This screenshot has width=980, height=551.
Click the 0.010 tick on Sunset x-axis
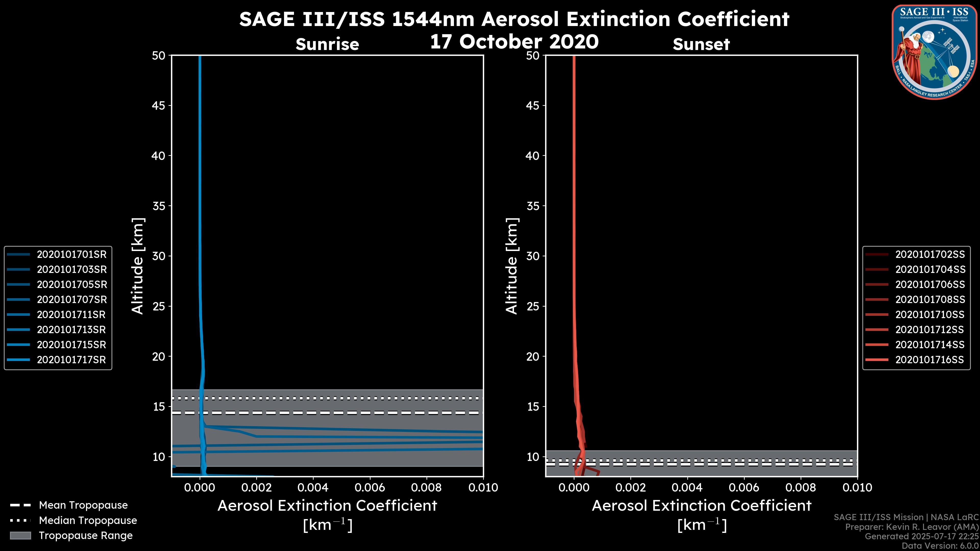857,487
